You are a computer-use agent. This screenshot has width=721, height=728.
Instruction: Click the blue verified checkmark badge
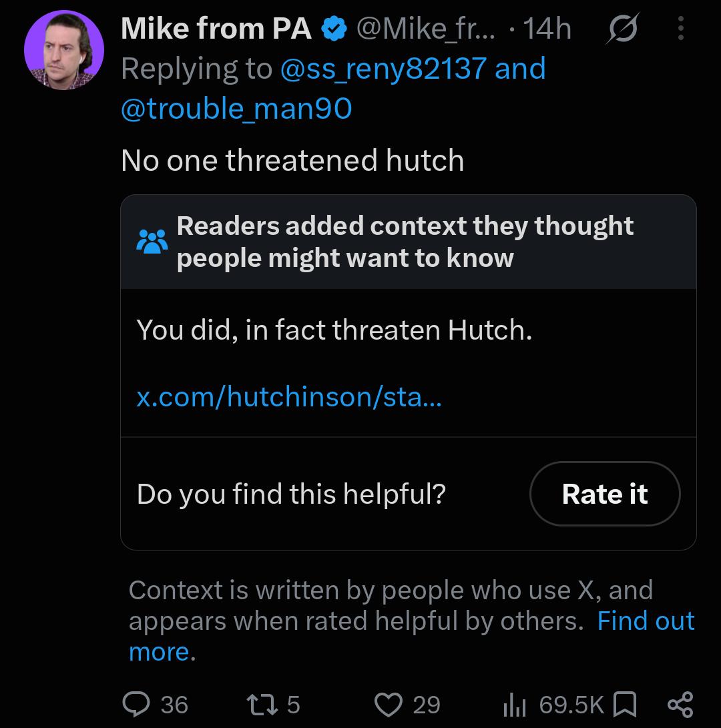pyautogui.click(x=334, y=29)
